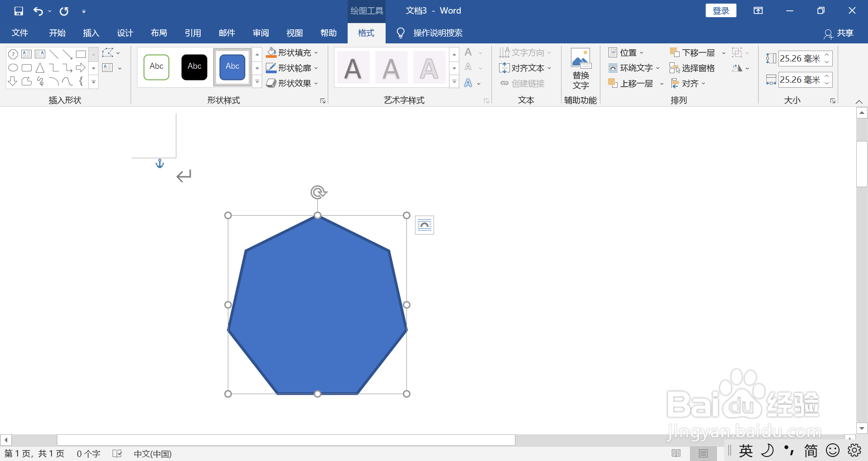Apply the blue filled Abc shape style

pyautogui.click(x=232, y=67)
